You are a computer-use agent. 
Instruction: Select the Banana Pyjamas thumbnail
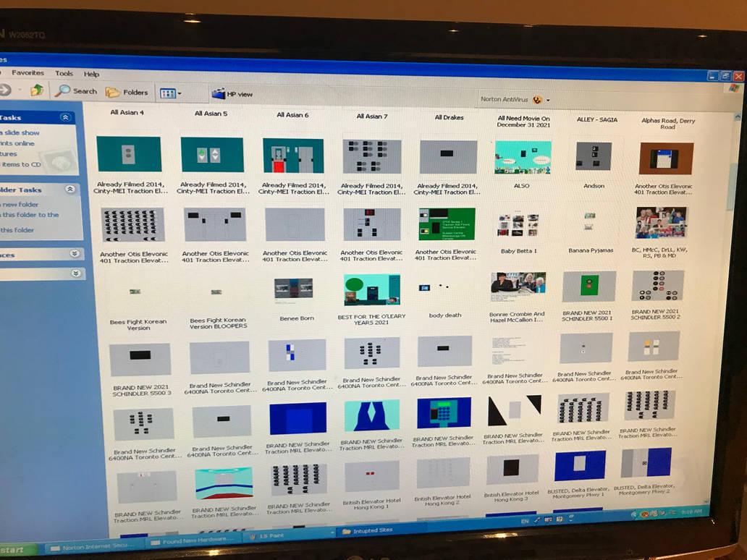point(589,221)
